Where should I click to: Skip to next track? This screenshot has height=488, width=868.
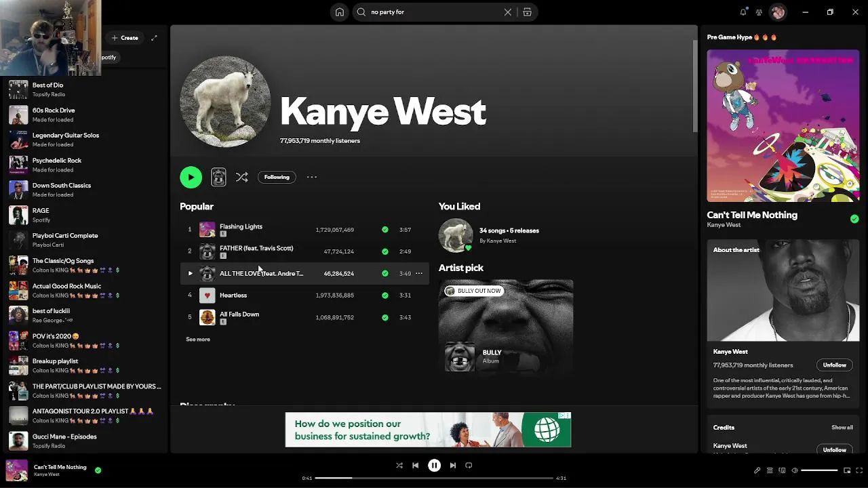tap(452, 466)
